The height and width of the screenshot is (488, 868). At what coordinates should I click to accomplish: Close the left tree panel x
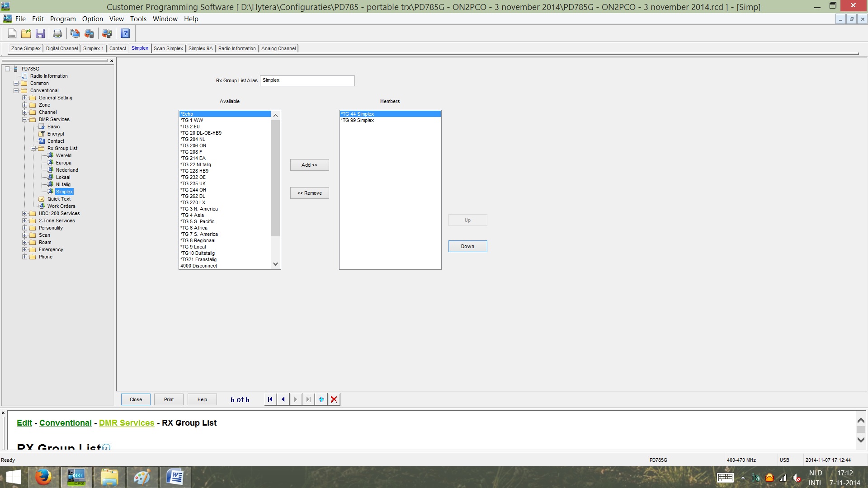click(x=111, y=61)
